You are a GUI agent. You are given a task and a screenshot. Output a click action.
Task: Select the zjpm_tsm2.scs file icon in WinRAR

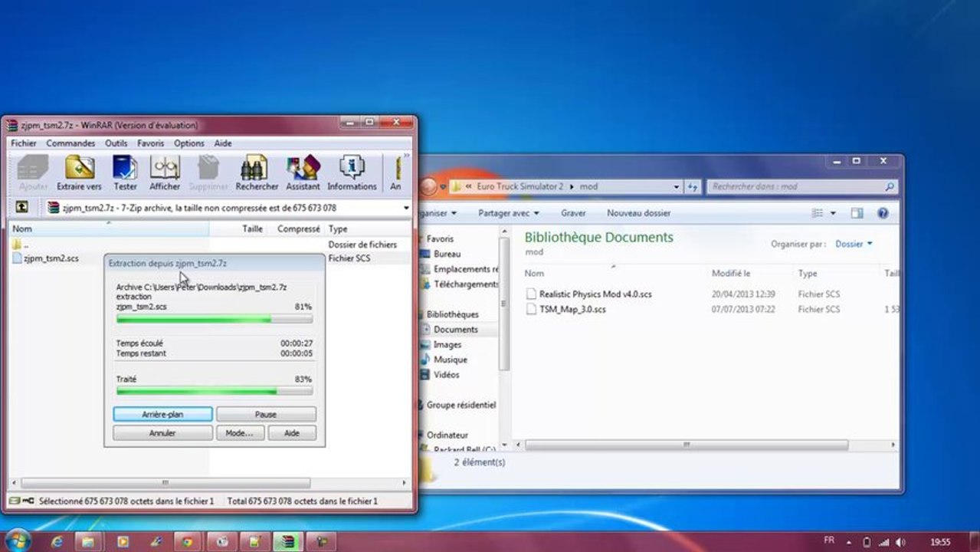(17, 258)
